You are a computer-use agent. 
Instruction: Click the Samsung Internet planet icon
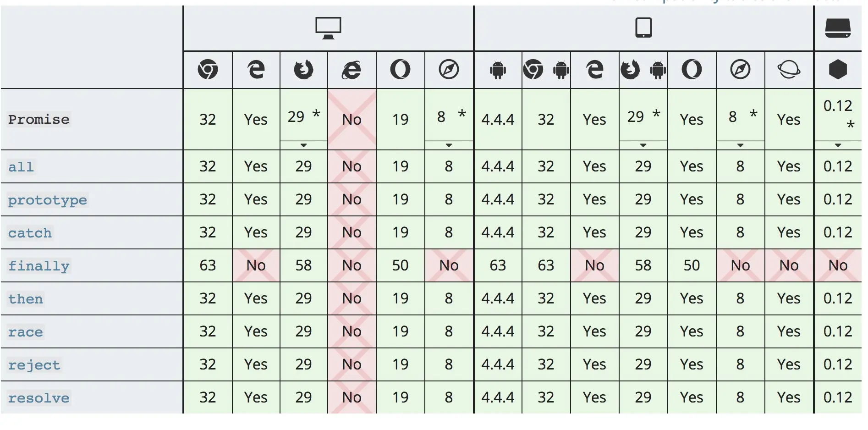click(789, 70)
